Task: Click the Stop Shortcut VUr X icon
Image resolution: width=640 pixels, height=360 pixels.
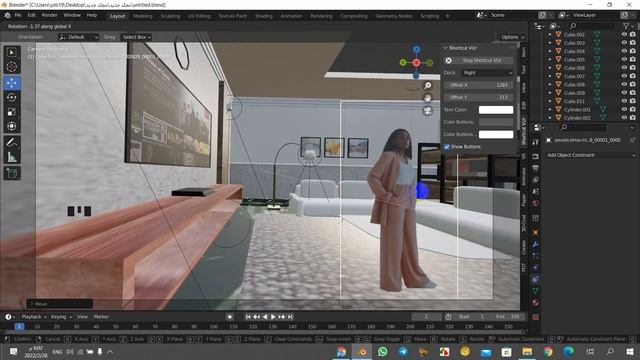Action: tap(449, 60)
